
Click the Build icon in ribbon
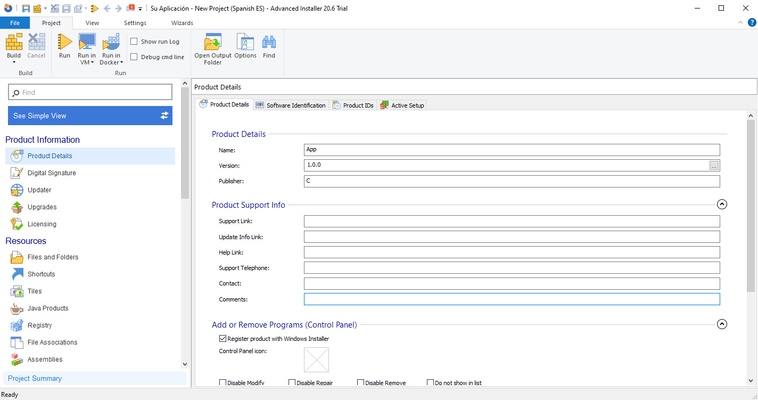click(14, 42)
